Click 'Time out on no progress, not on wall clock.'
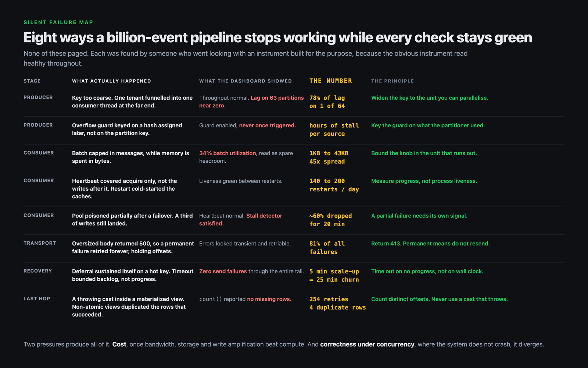This screenshot has height=368, width=588. click(427, 271)
